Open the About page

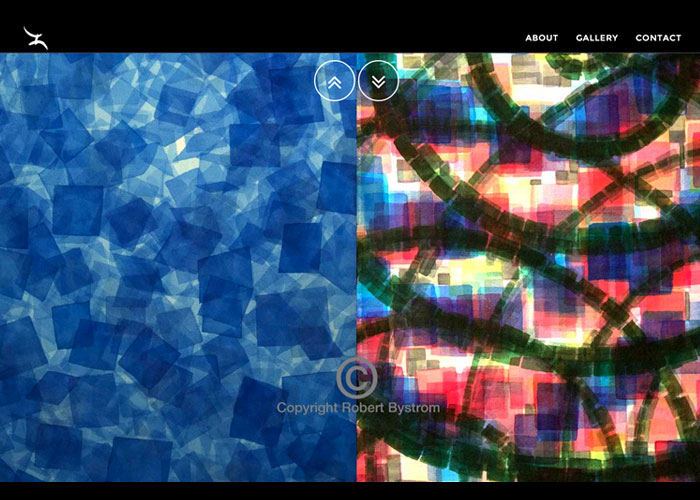pyautogui.click(x=541, y=38)
